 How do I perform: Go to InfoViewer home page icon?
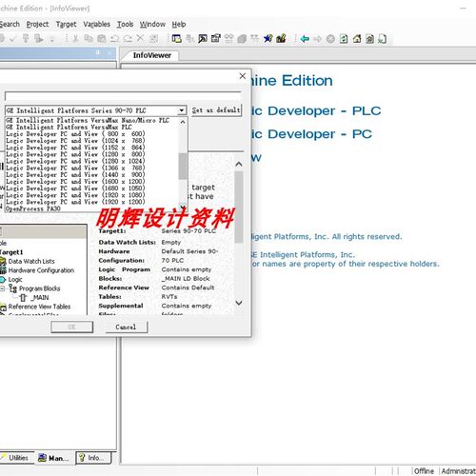357,39
